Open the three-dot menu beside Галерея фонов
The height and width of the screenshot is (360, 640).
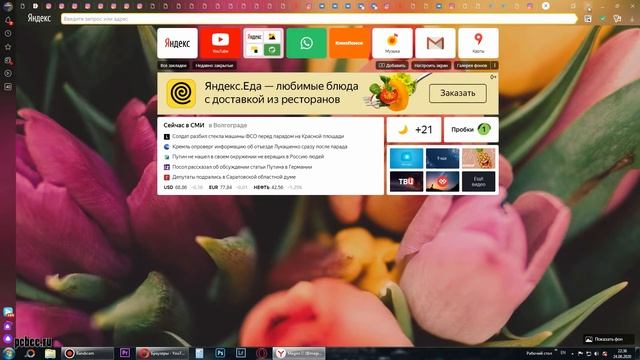pyautogui.click(x=495, y=65)
